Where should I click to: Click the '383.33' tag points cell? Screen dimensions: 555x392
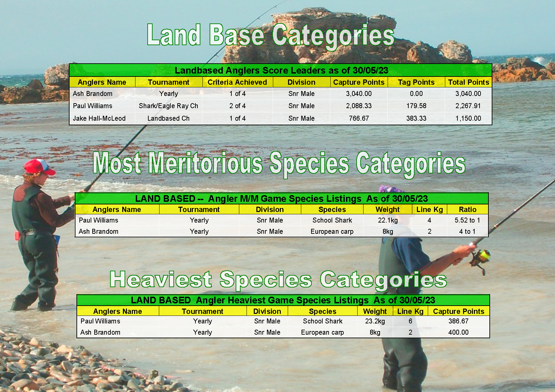click(416, 118)
